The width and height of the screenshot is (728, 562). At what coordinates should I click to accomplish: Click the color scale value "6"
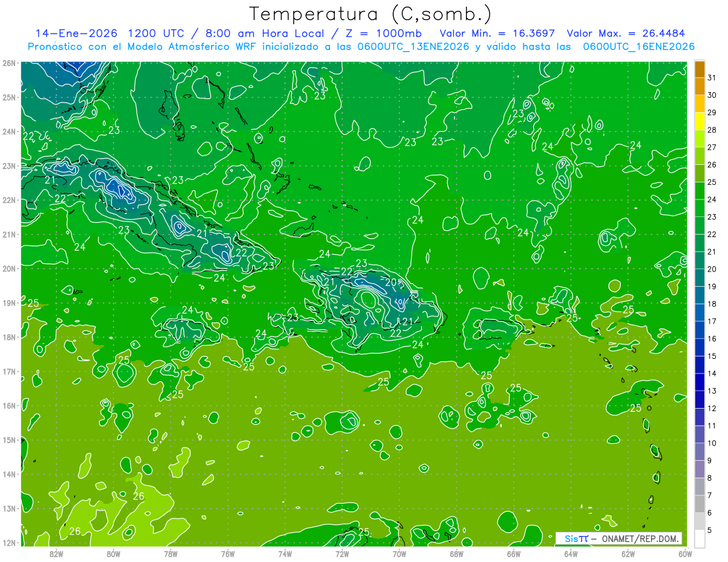[710, 513]
